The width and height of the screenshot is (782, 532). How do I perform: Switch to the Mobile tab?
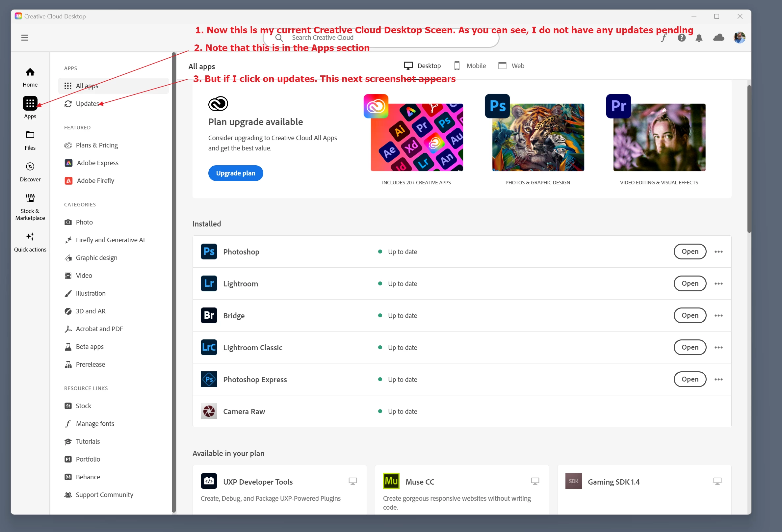tap(470, 66)
